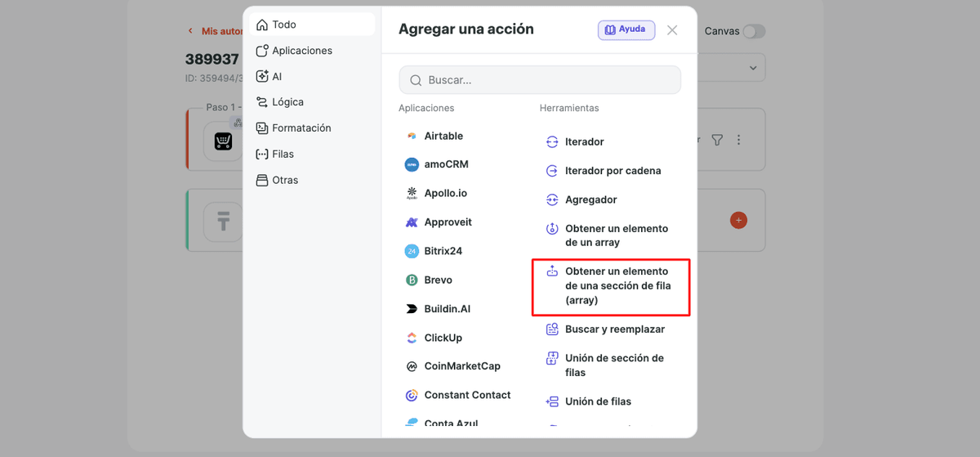Click the shopping cart step icon

coord(223,141)
